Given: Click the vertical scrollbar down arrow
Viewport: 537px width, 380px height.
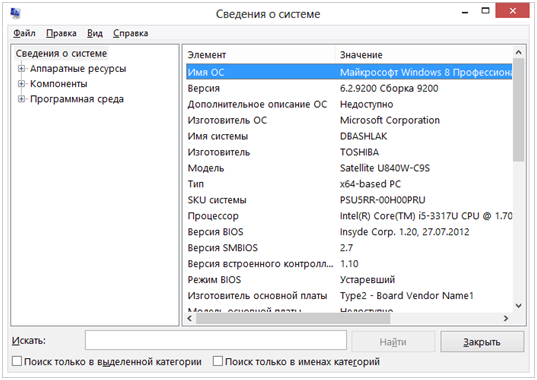Looking at the screenshot, I should [519, 306].
